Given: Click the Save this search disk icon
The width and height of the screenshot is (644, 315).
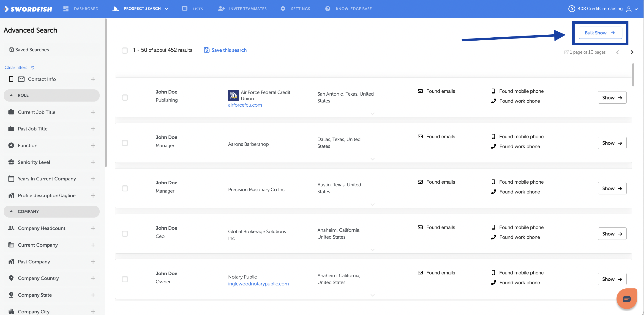Looking at the screenshot, I should point(207,50).
